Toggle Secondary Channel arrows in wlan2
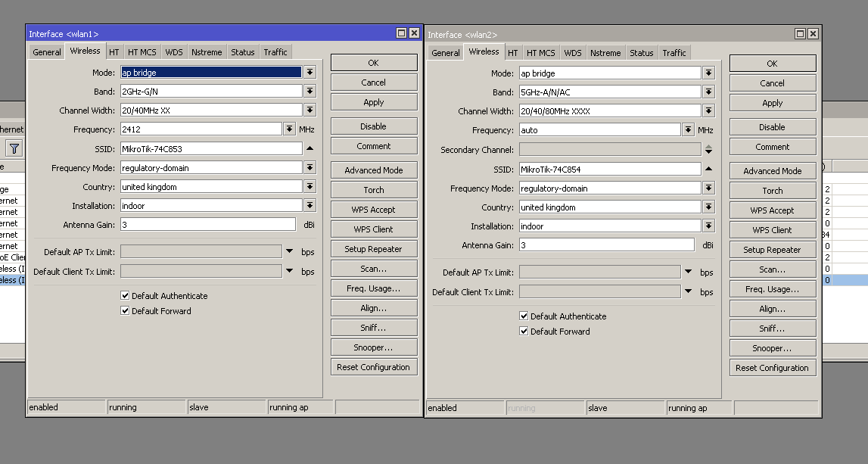The image size is (868, 464). [708, 150]
